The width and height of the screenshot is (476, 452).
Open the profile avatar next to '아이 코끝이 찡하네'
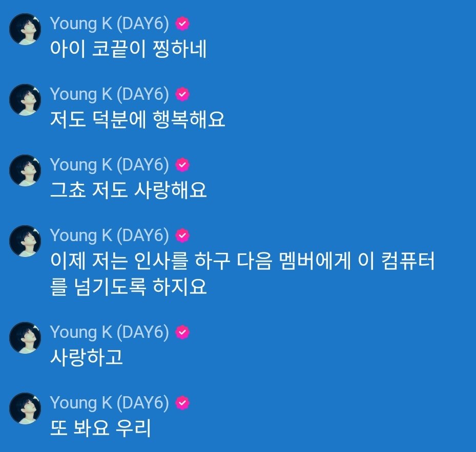pyautogui.click(x=25, y=29)
